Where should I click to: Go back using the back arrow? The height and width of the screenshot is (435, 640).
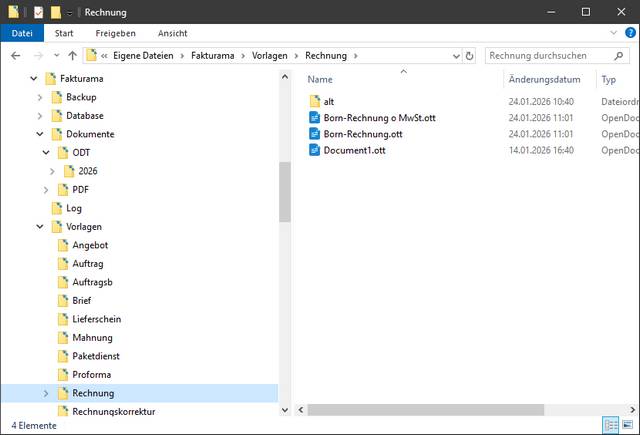pyautogui.click(x=15, y=55)
